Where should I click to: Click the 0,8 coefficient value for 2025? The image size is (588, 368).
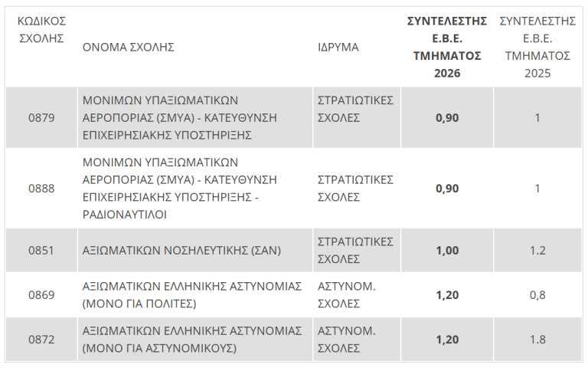click(x=537, y=294)
